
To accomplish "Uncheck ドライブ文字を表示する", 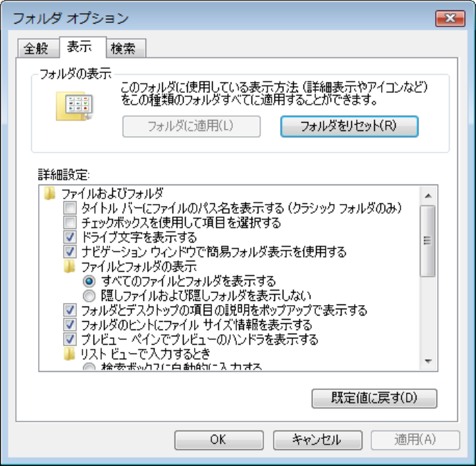I will pos(70,237).
